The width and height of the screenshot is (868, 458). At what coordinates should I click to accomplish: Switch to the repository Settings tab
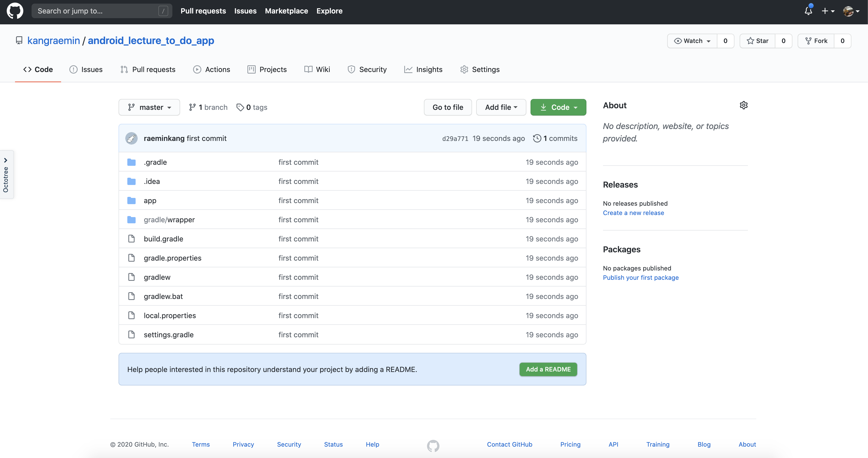(x=480, y=69)
